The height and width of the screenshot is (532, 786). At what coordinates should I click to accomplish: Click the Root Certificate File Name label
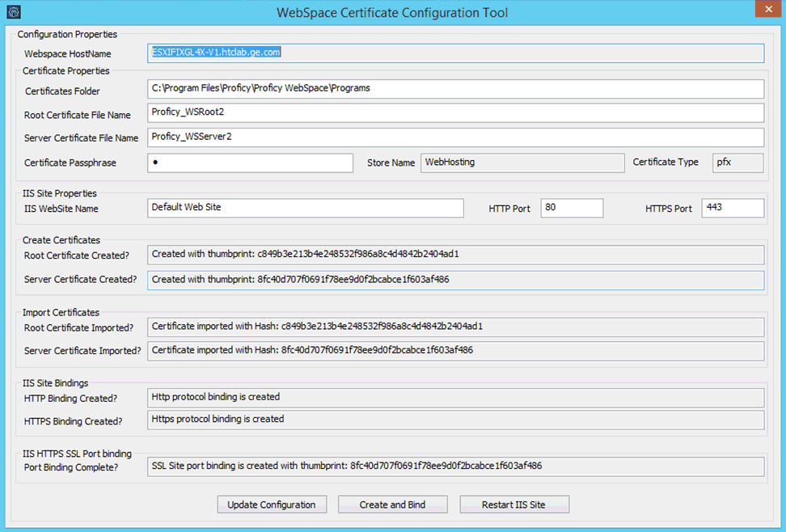pyautogui.click(x=77, y=115)
